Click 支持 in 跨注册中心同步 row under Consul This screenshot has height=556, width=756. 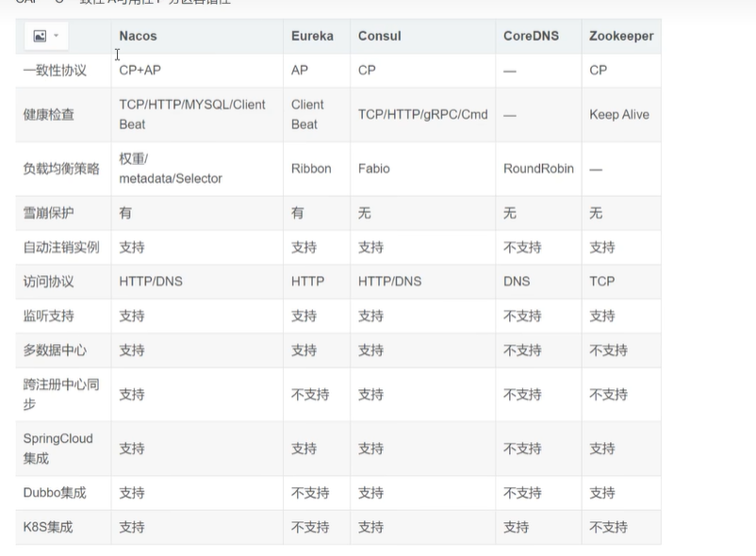click(x=370, y=395)
